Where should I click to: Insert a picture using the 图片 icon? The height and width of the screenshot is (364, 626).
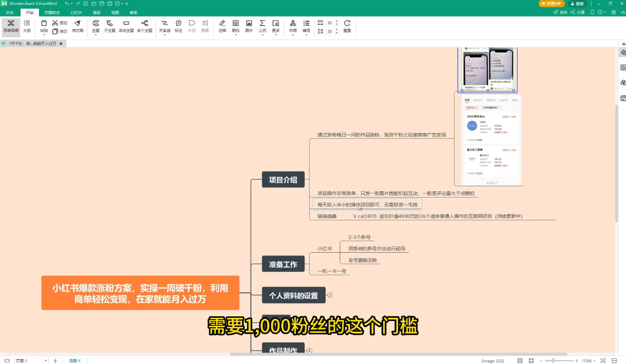point(249,26)
